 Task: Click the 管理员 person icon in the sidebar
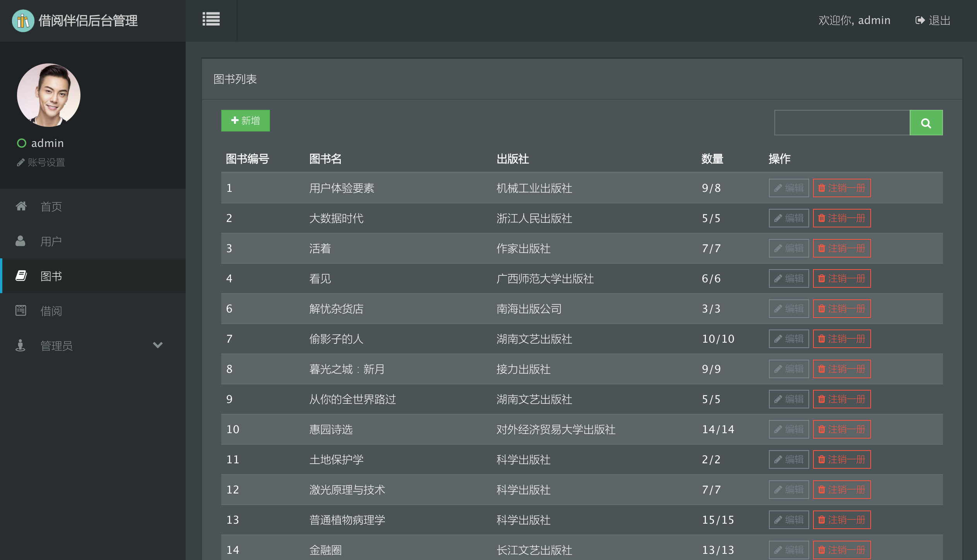(20, 345)
